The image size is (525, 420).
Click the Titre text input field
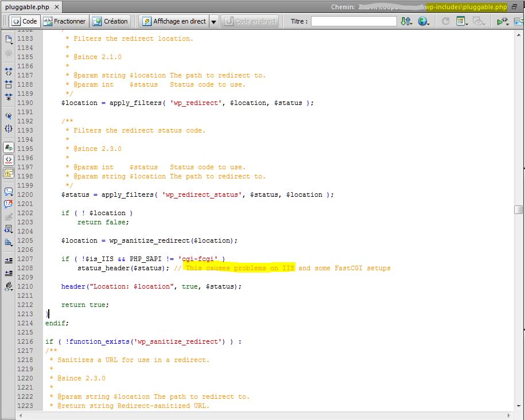[x=353, y=21]
